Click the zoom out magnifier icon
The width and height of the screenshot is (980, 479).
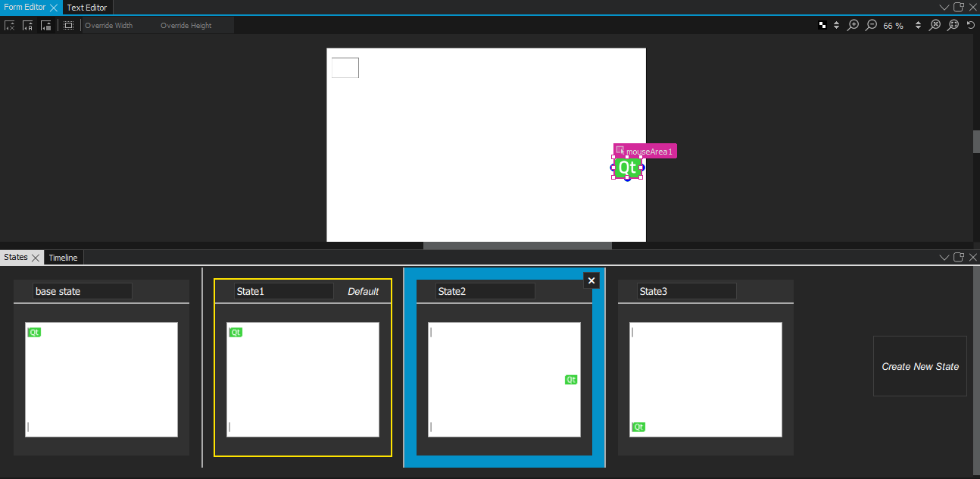coord(872,25)
